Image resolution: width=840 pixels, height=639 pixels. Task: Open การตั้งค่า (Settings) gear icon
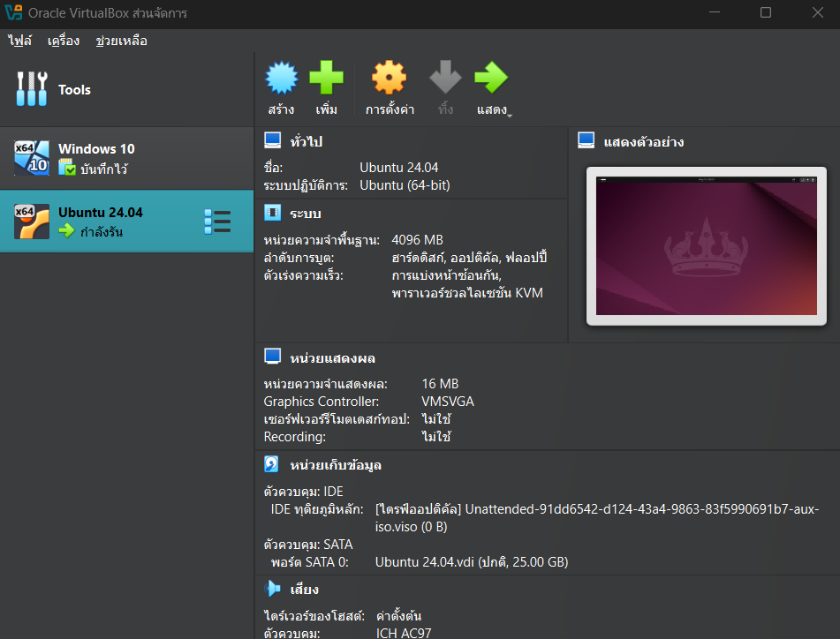(x=390, y=78)
